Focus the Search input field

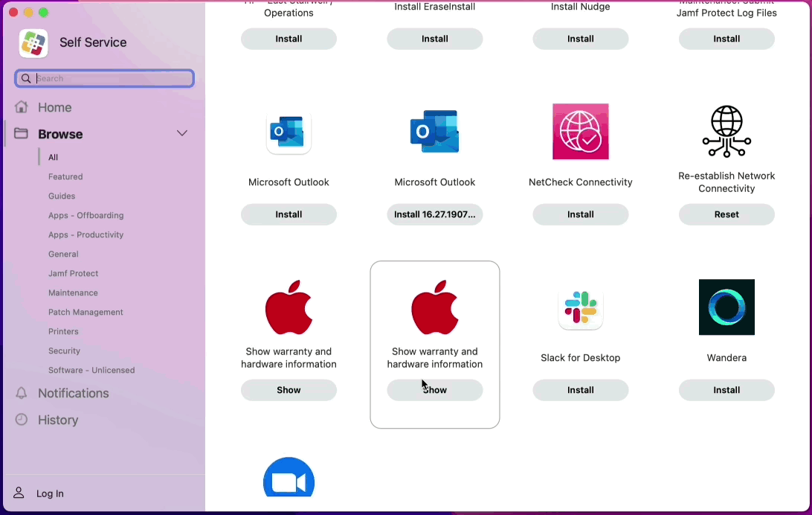[105, 79]
